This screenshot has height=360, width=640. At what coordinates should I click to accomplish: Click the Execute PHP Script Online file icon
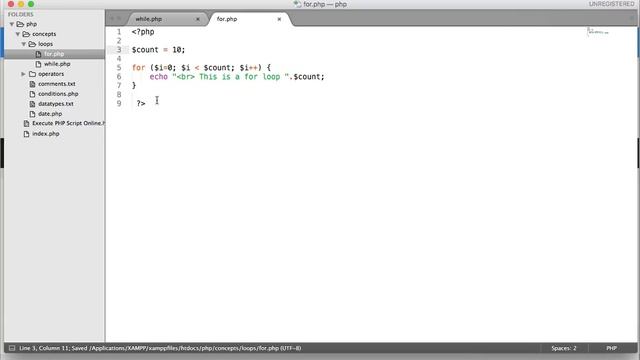tap(27, 123)
